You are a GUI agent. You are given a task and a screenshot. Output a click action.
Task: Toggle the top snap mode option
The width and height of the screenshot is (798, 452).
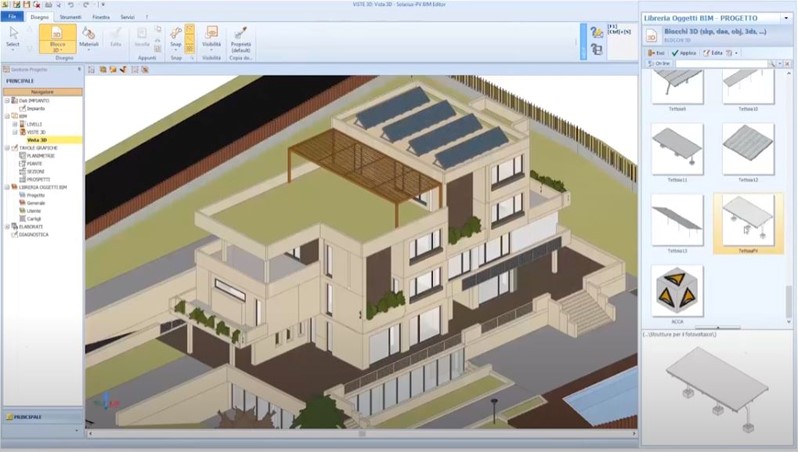tap(189, 29)
